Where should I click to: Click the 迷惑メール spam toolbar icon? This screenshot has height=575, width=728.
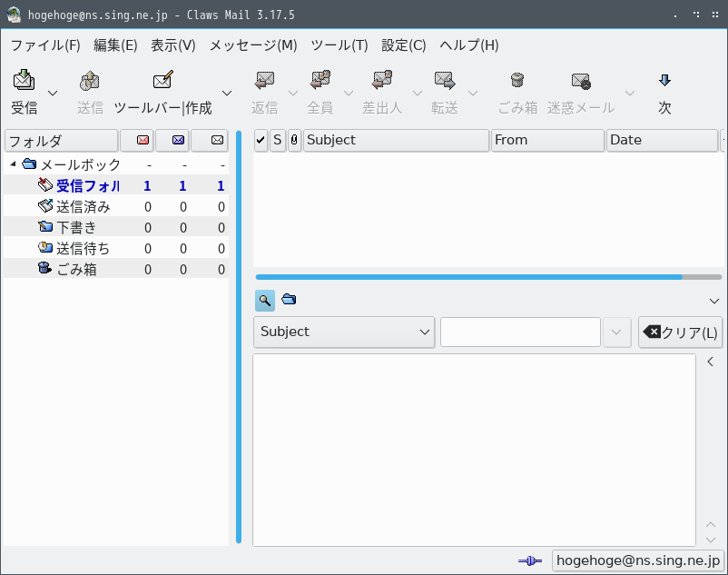click(x=581, y=80)
